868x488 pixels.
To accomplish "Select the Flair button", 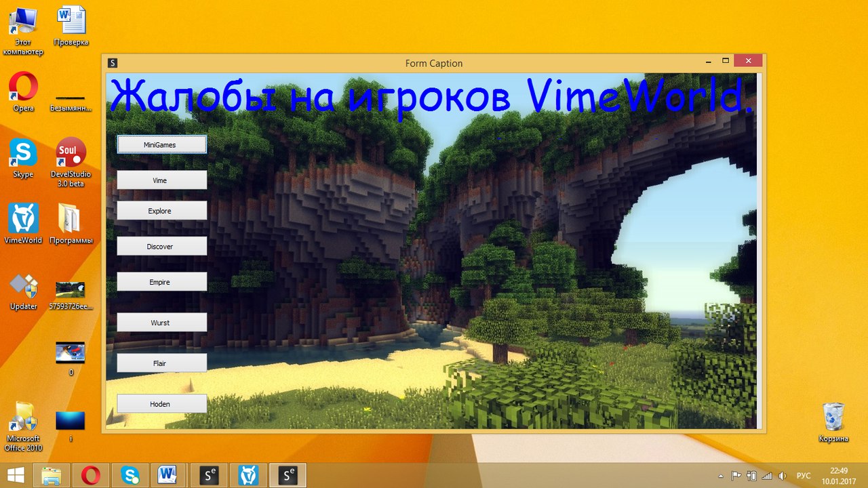I will (x=161, y=363).
